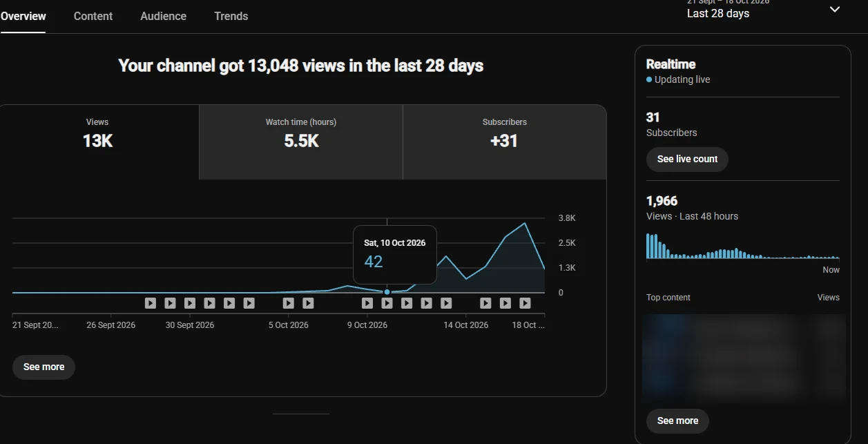This screenshot has height=444, width=868.
Task: Click the 1.3K axis label
Action: (567, 268)
